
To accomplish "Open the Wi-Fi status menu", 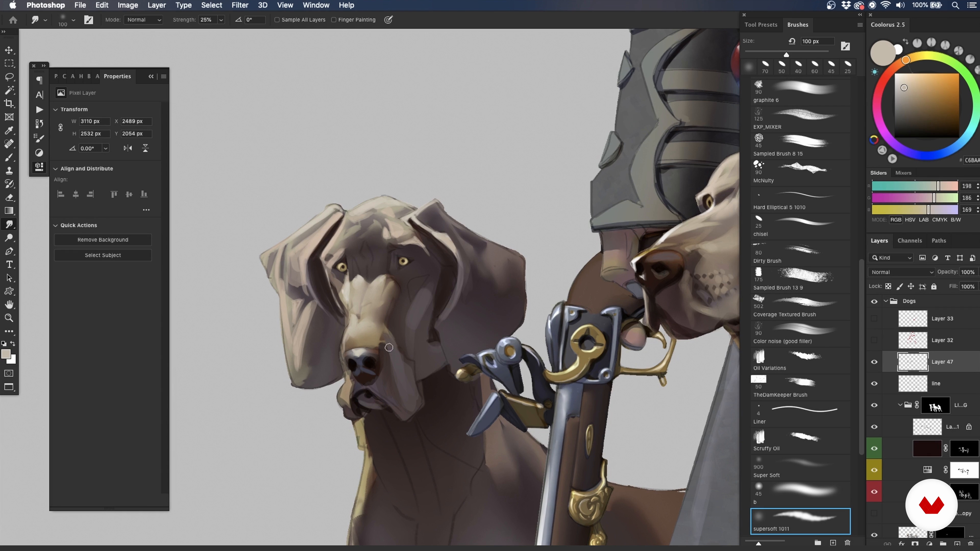I will pyautogui.click(x=885, y=5).
